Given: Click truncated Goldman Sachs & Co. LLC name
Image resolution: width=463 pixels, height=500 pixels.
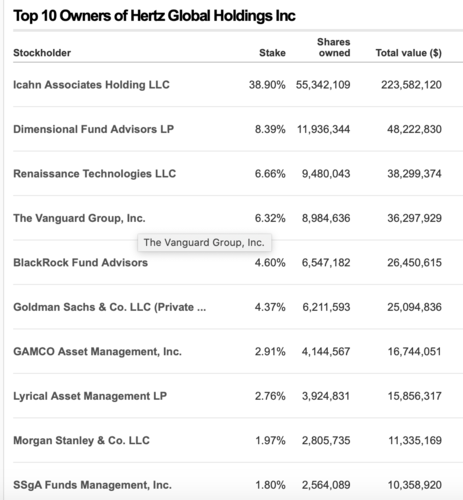Looking at the screenshot, I should (110, 307).
